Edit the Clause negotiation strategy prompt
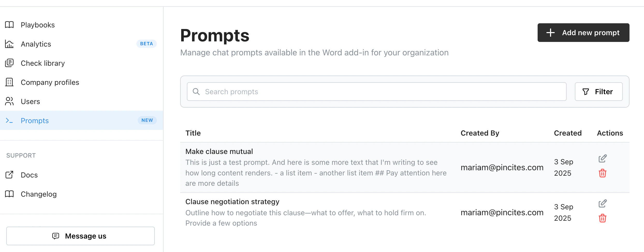 pyautogui.click(x=602, y=203)
